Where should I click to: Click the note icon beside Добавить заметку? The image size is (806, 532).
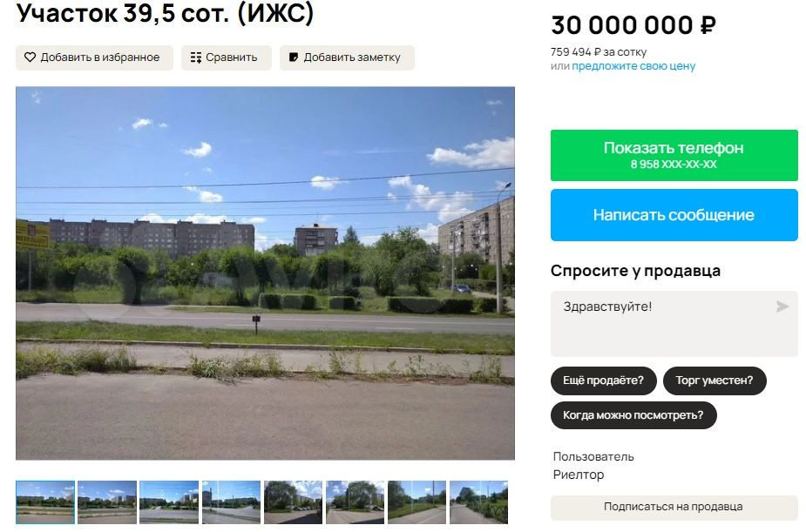(x=294, y=57)
